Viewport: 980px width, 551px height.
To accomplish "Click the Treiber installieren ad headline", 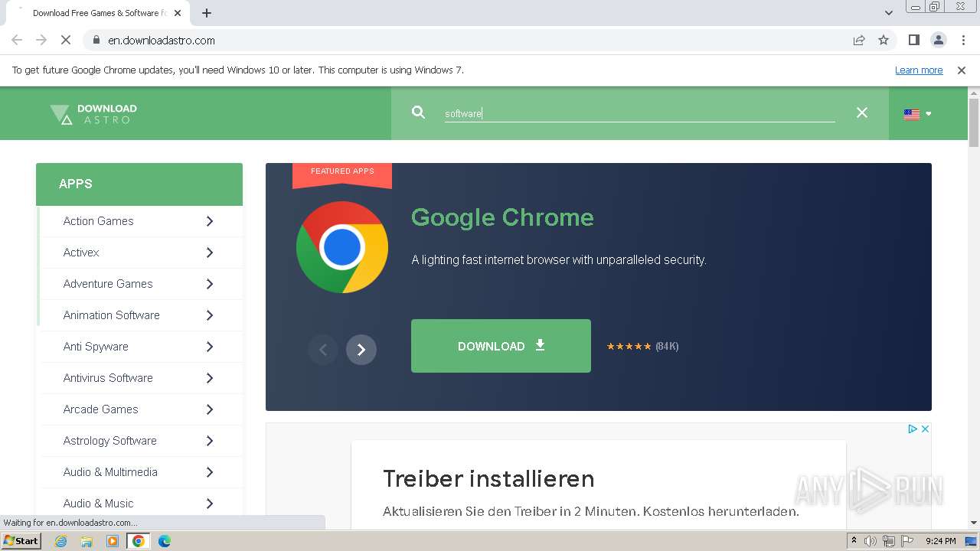I will point(488,479).
